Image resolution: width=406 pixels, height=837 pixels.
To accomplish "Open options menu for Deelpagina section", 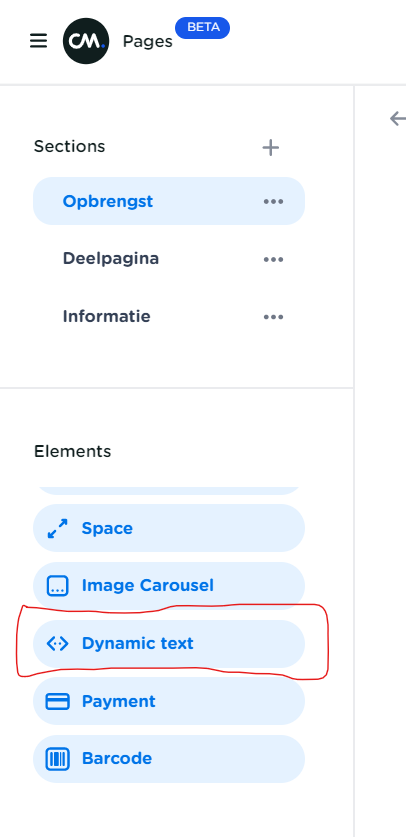I will click(273, 259).
